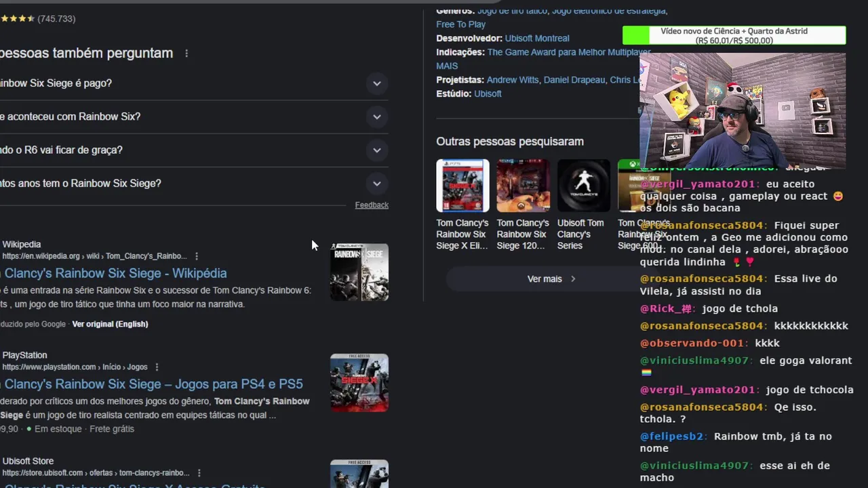This screenshot has width=868, height=488.
Task: Click 'MAIS' under Indicações
Action: click(447, 66)
